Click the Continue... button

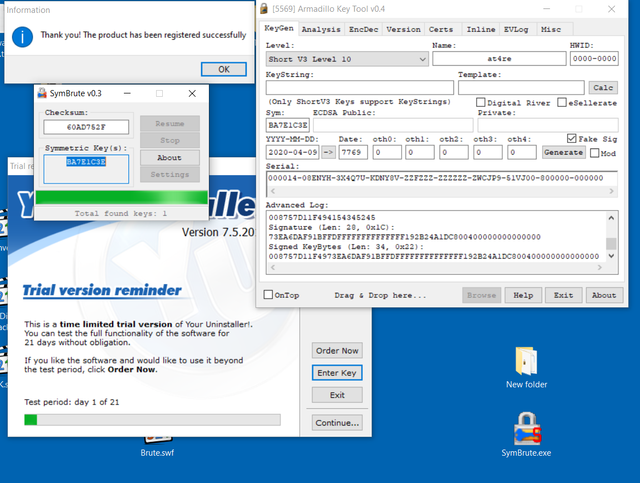pos(337,423)
